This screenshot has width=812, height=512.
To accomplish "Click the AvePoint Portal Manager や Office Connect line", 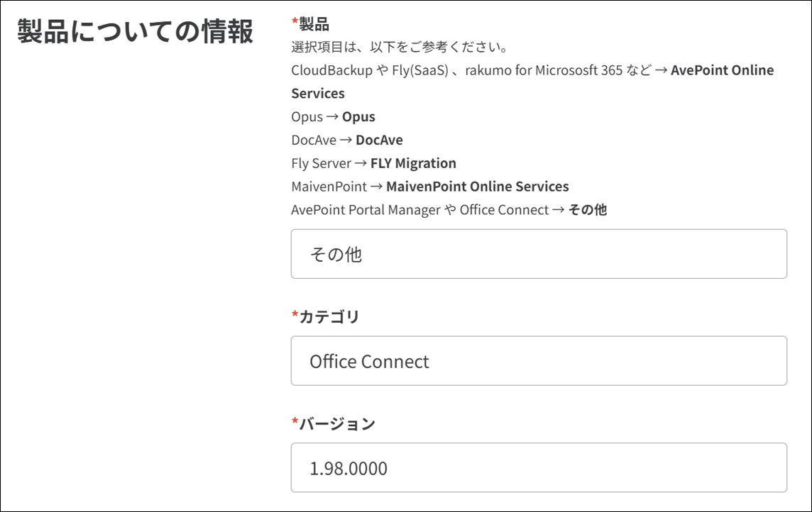I will point(449,210).
